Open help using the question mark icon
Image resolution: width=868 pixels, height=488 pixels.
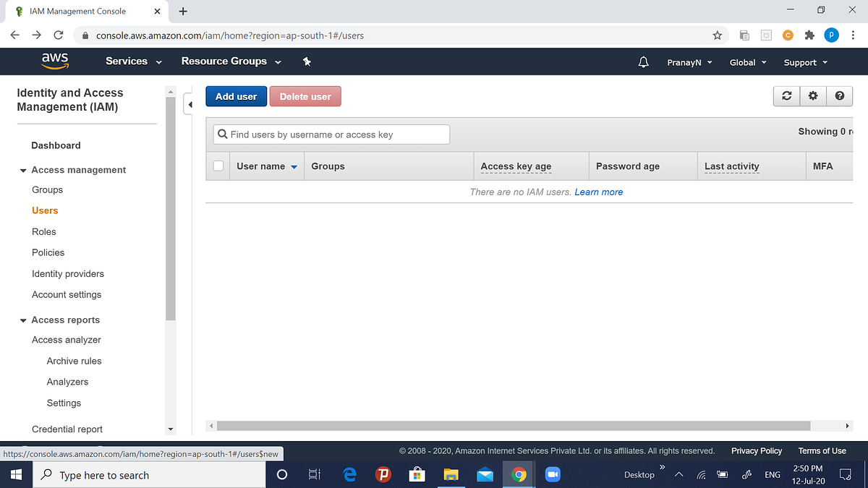click(x=839, y=95)
